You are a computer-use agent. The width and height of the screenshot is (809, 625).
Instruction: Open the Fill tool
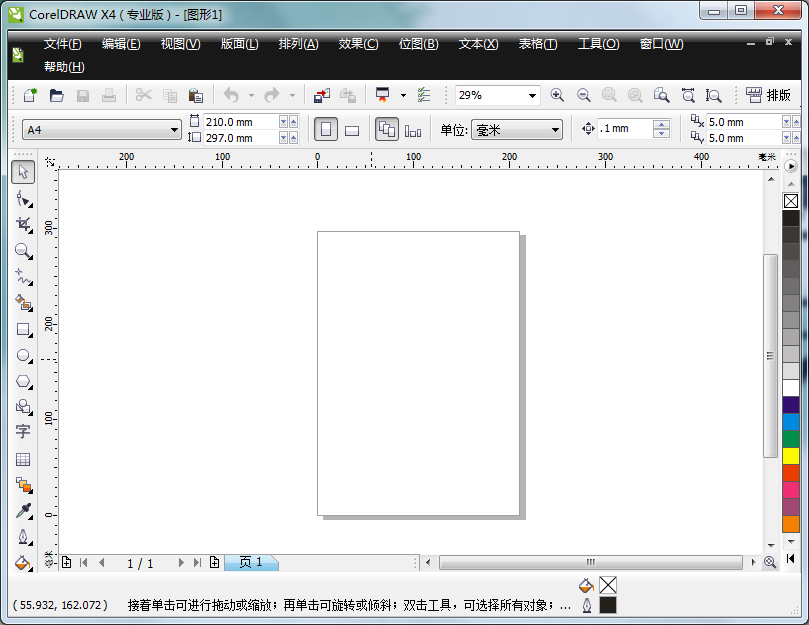click(23, 563)
